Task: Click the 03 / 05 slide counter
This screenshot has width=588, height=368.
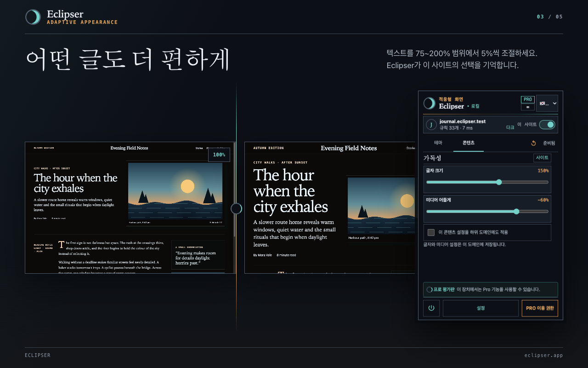Action: (x=550, y=17)
